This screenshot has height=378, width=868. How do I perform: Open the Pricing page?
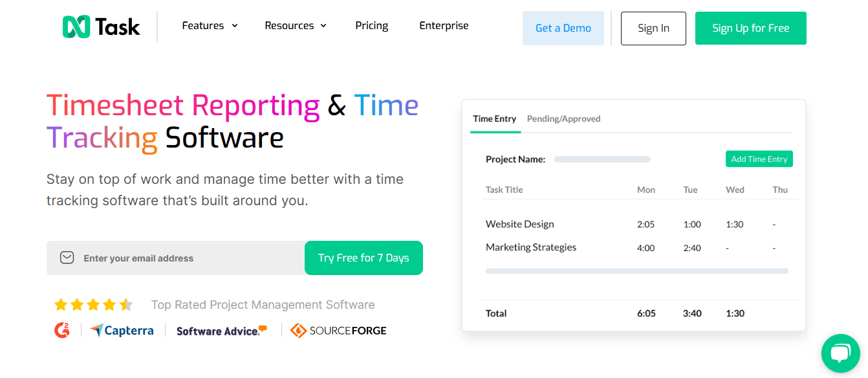371,25
